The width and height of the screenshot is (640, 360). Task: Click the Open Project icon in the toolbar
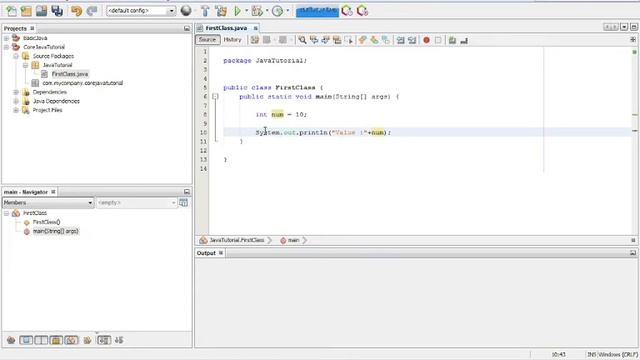pyautogui.click(x=42, y=11)
